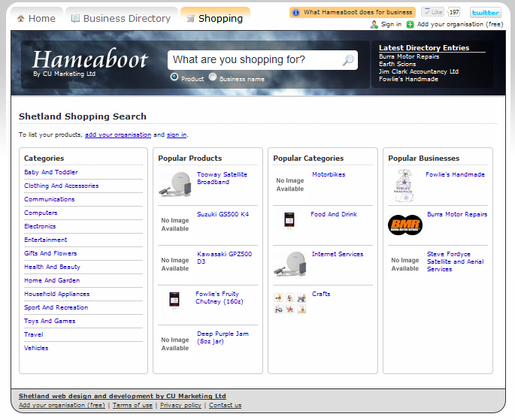
Task: Click the blue info icon in business banner
Action: [x=296, y=13]
